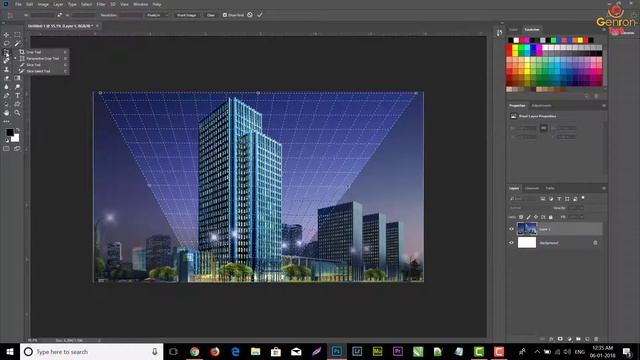Screen dimensions: 640x360
Task: Select the Pen tool
Action: tap(6, 96)
